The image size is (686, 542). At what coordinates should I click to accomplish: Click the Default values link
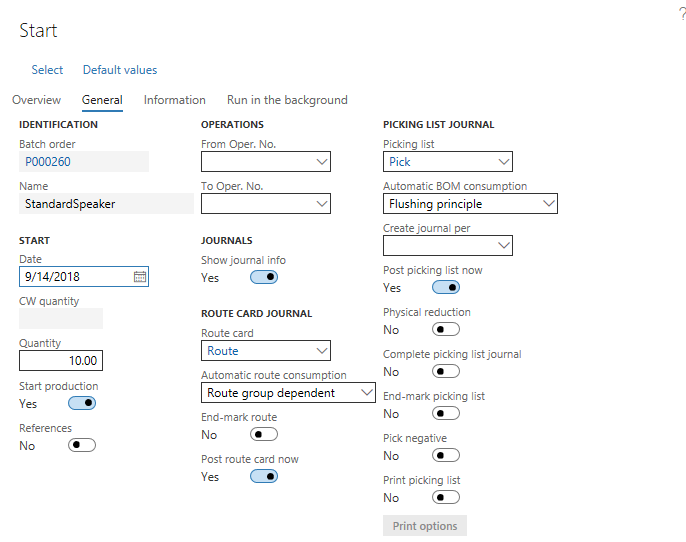pos(120,70)
